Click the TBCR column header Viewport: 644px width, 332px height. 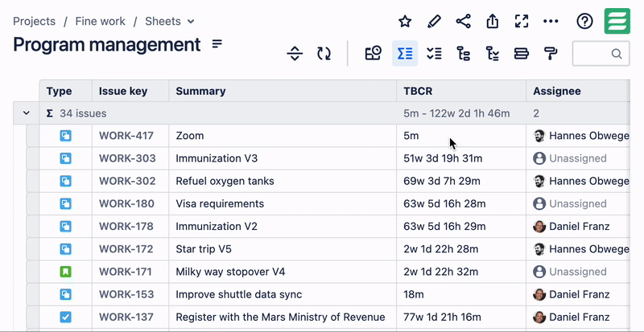[x=461, y=91]
